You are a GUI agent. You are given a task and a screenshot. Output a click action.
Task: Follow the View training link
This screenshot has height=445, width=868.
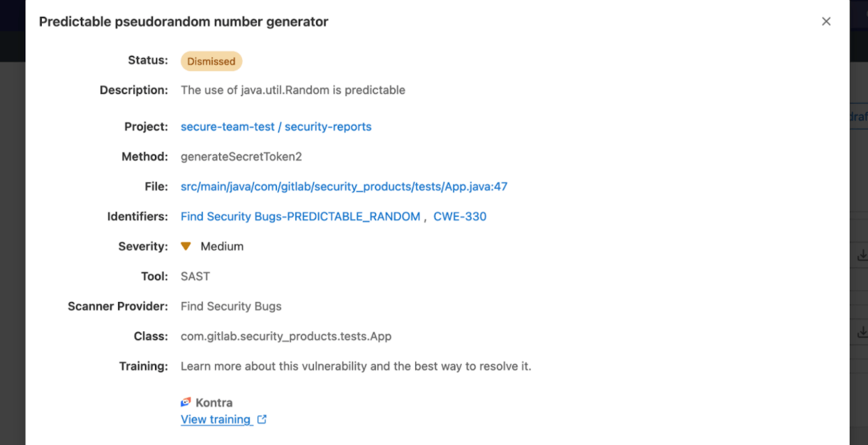[x=217, y=419]
